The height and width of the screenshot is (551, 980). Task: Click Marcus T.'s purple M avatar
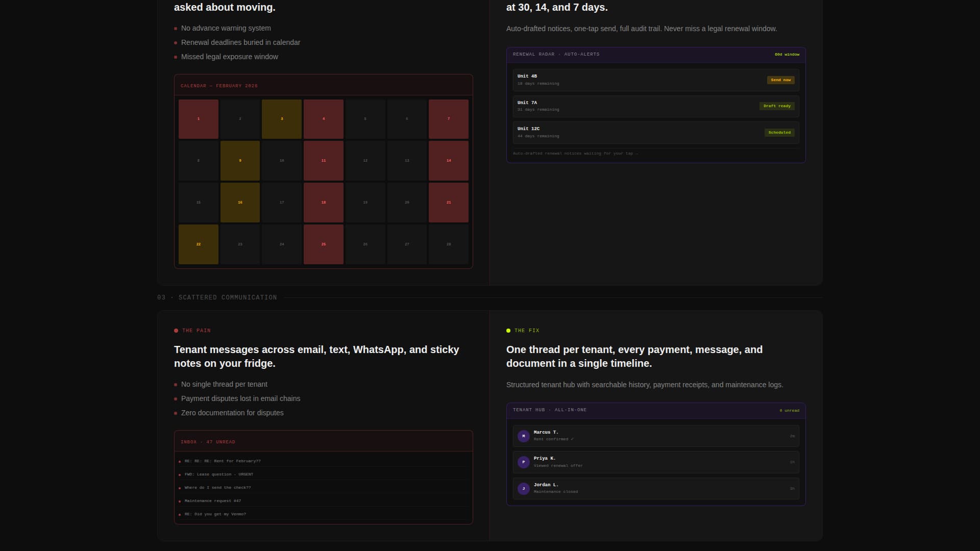pyautogui.click(x=523, y=436)
